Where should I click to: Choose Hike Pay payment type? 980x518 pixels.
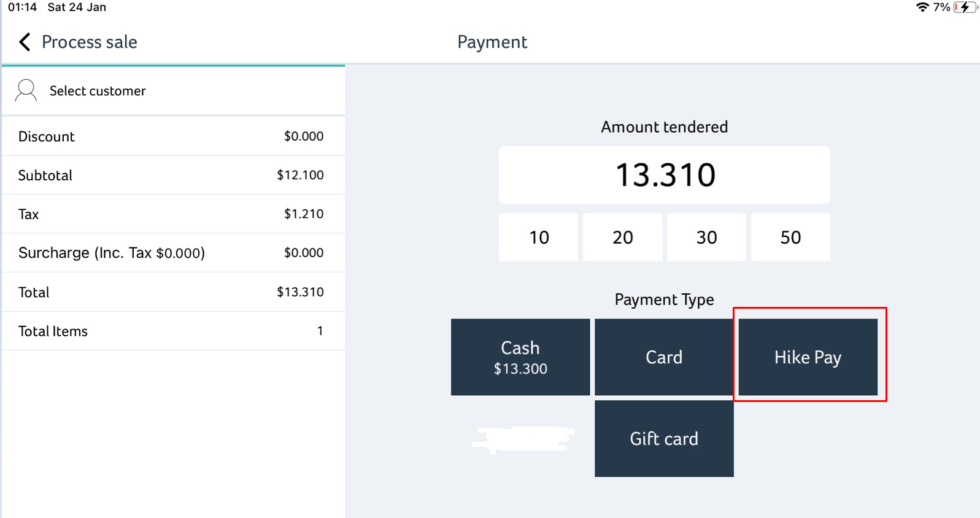[808, 357]
